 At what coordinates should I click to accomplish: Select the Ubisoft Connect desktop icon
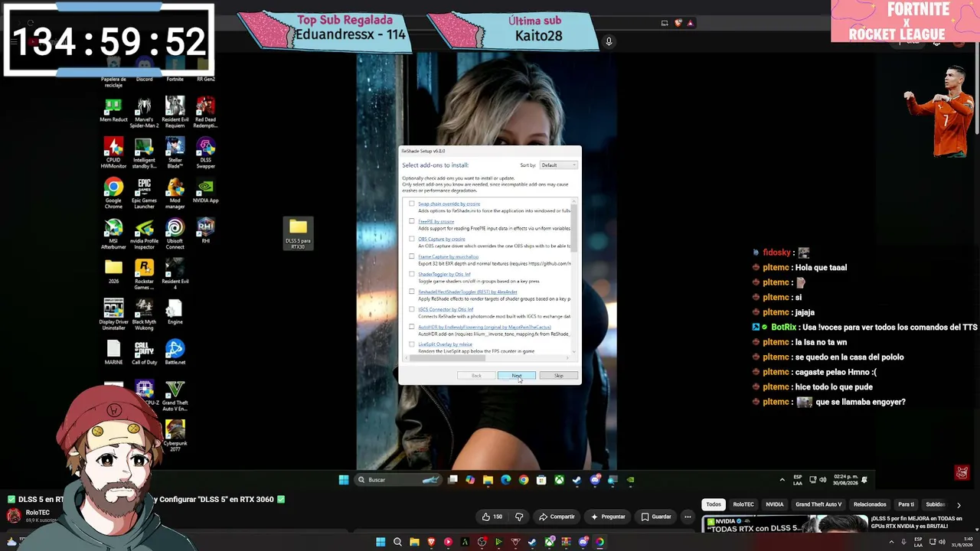175,233
